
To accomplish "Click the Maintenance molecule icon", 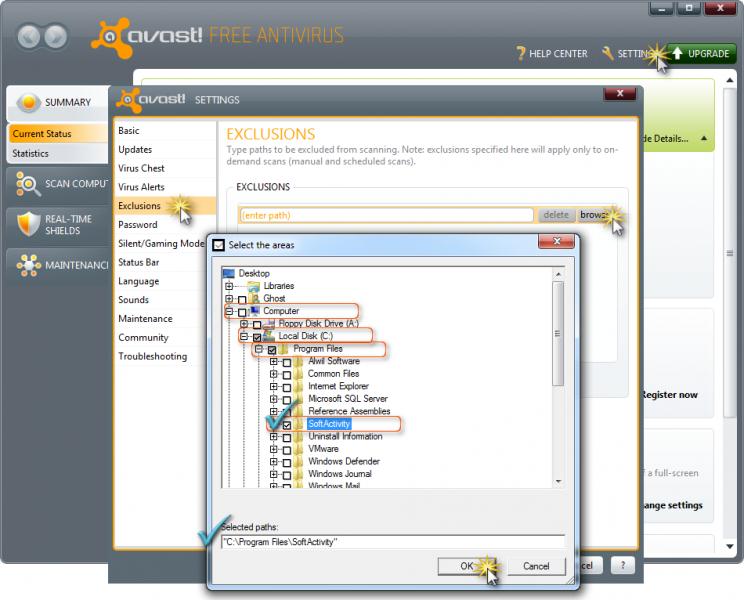I will click(x=28, y=265).
